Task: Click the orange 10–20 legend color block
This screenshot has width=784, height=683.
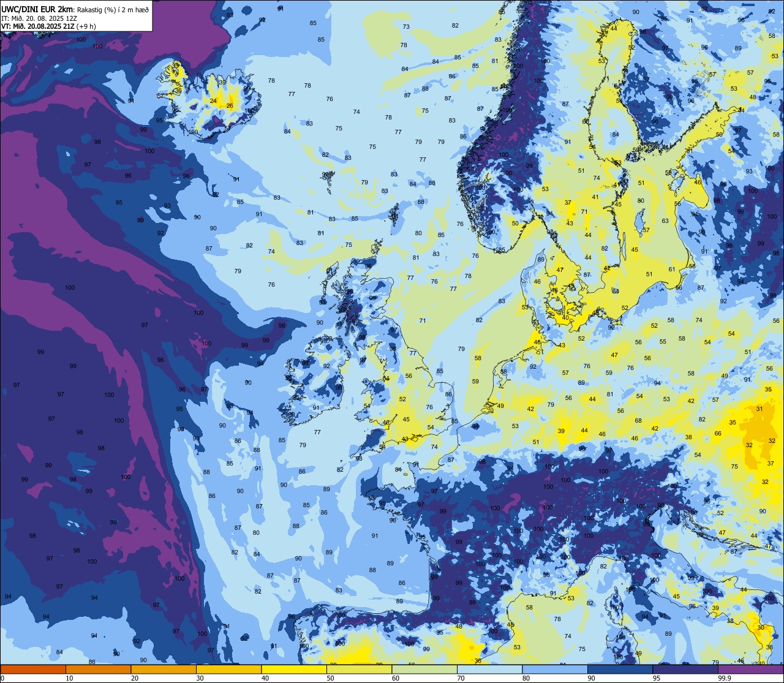Action: 98,669
